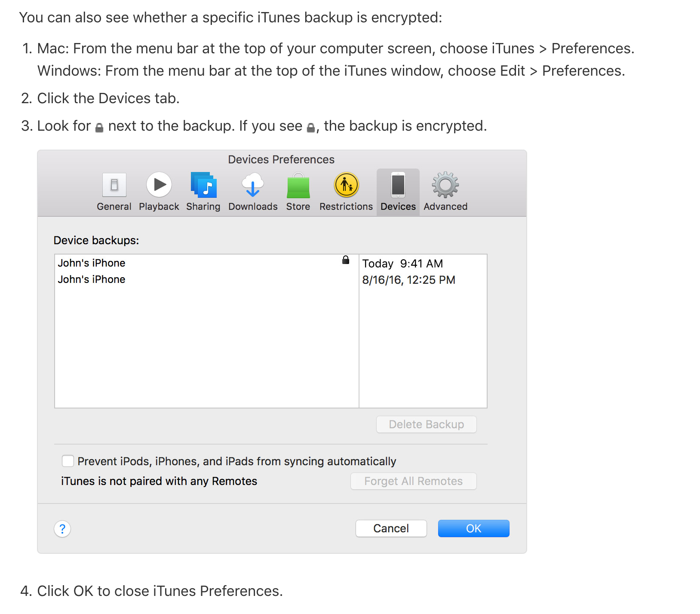700x614 pixels.
Task: Switch to the Downloads tab label
Action: pos(253,206)
